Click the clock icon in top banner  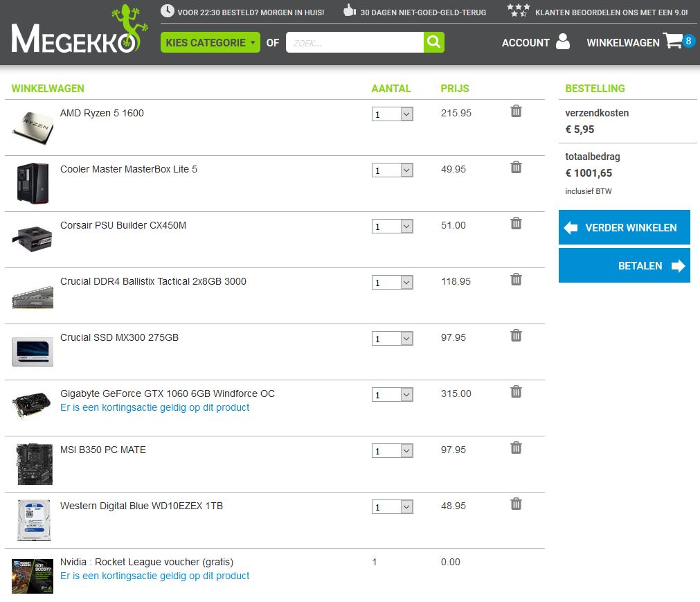(168, 10)
